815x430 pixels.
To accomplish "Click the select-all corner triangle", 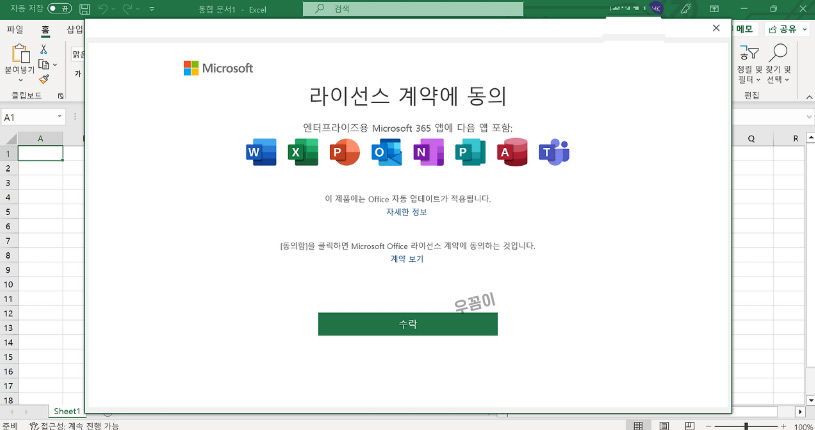I will pos(10,139).
